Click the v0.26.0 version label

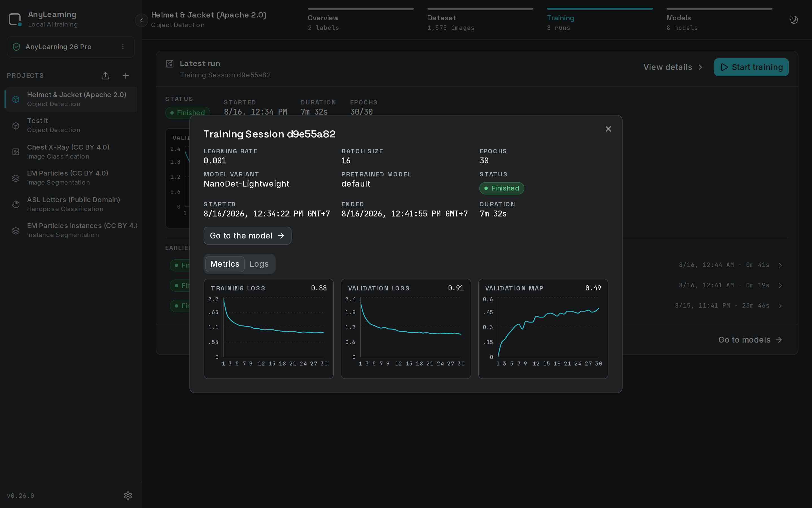click(x=21, y=496)
